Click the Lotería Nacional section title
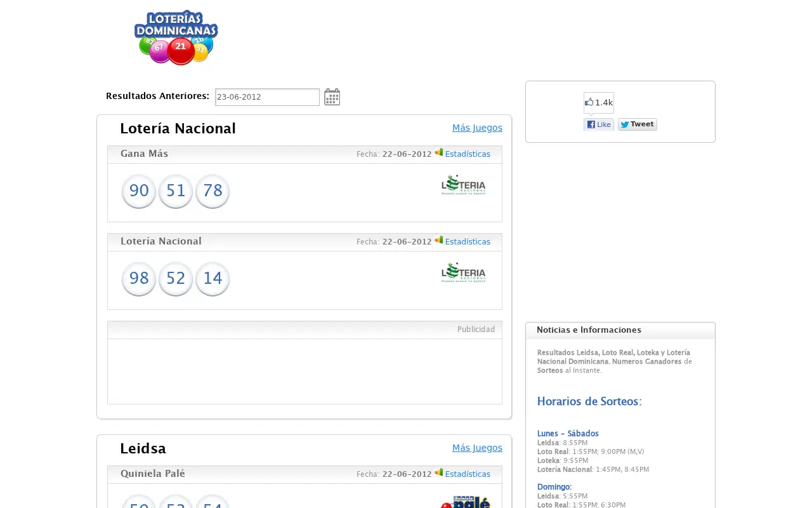This screenshot has width=812, height=508. click(x=178, y=128)
